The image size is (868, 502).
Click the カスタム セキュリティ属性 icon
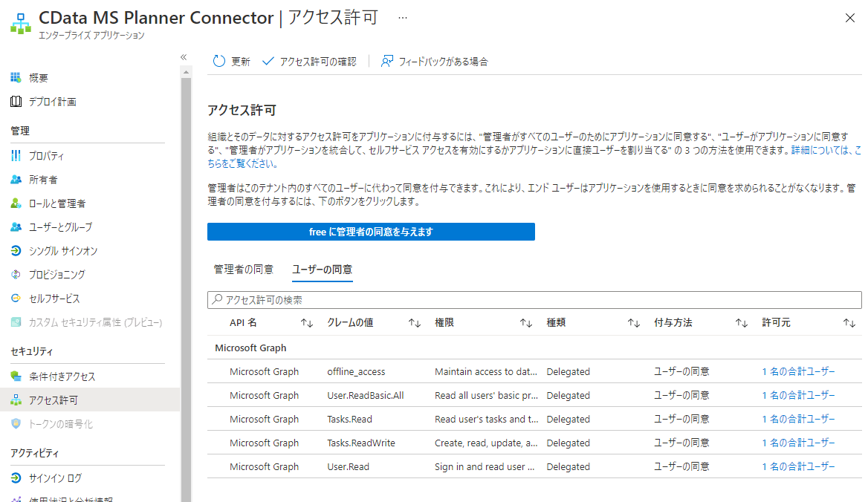click(x=16, y=322)
